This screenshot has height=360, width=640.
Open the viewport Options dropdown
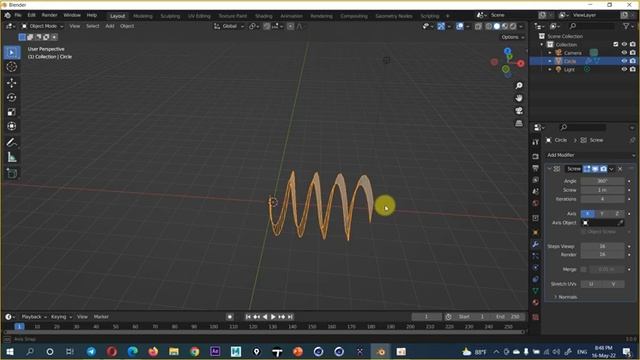coord(513,37)
